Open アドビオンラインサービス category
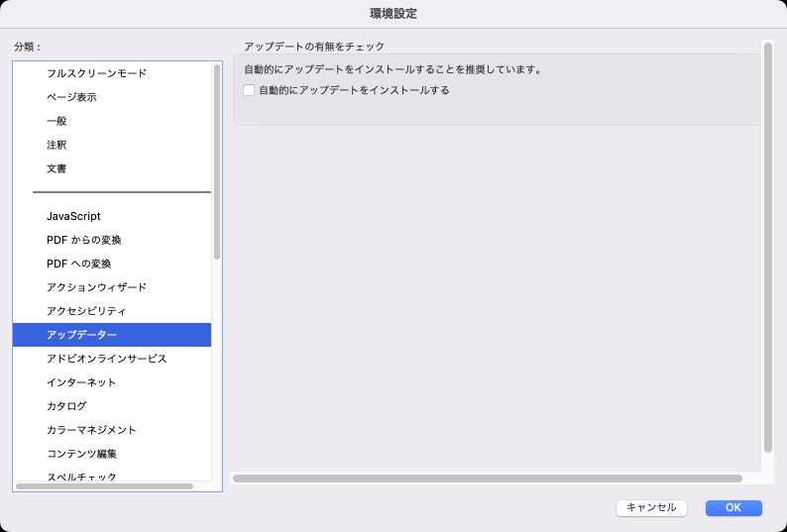The image size is (787, 532). pos(111,359)
